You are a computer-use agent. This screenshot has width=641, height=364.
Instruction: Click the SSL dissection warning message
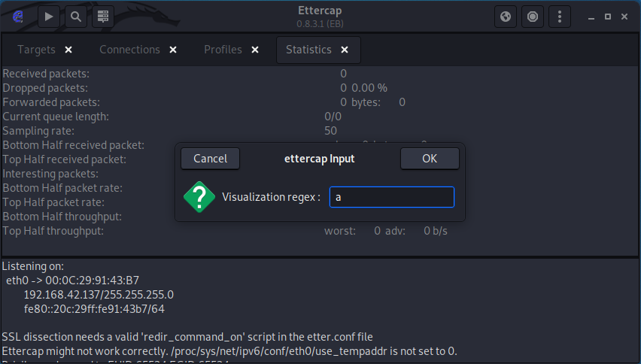pos(187,337)
